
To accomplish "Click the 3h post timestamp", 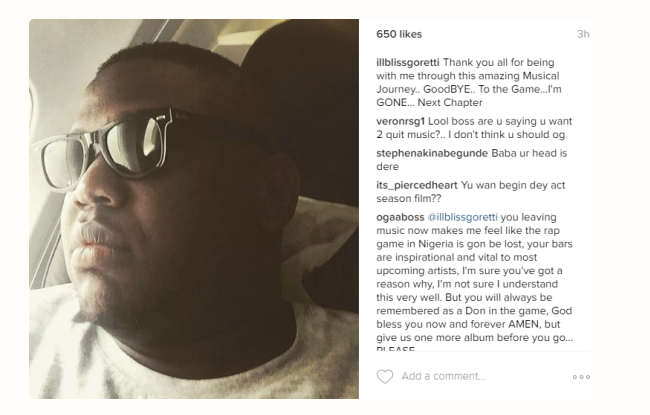I will [x=583, y=34].
